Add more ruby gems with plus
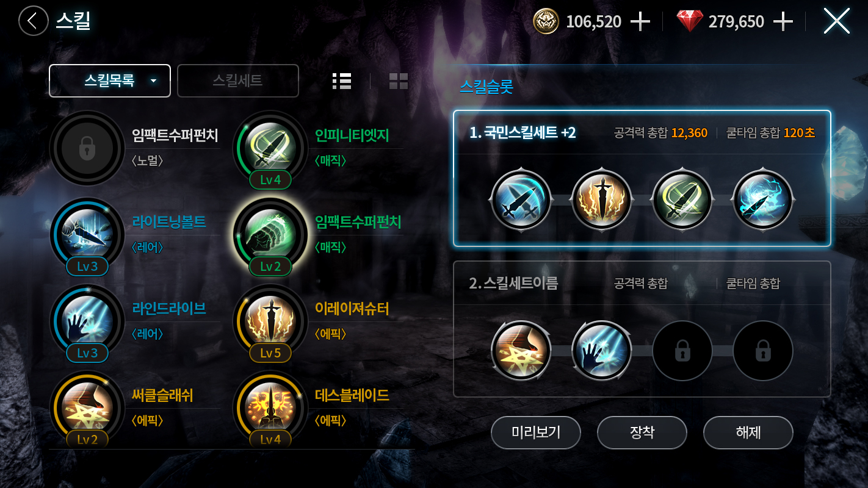Screen dimensions: 868x488 (x=783, y=22)
